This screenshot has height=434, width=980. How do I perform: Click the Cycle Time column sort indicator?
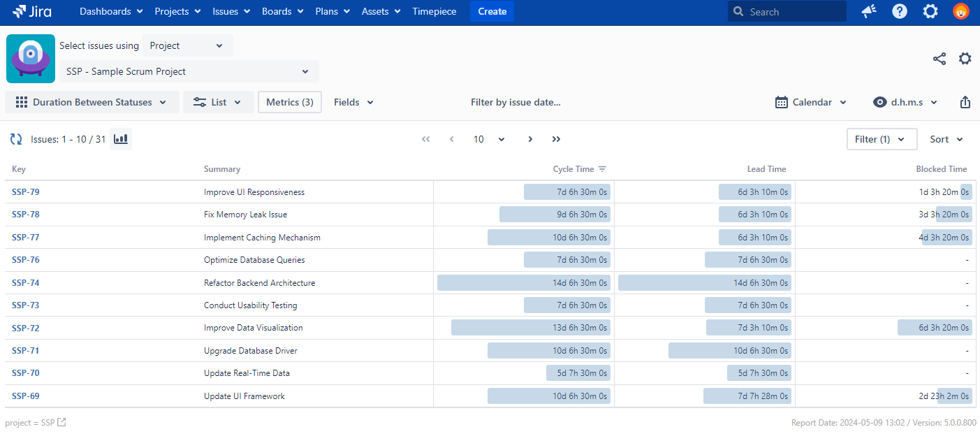[x=602, y=169]
